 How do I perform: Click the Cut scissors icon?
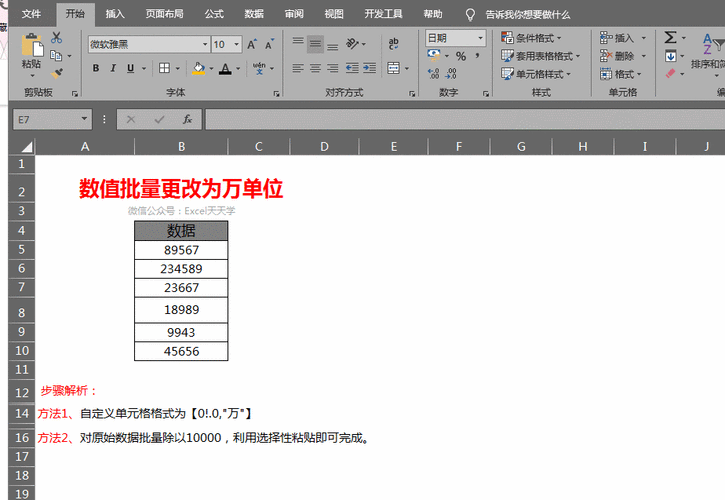[56, 37]
